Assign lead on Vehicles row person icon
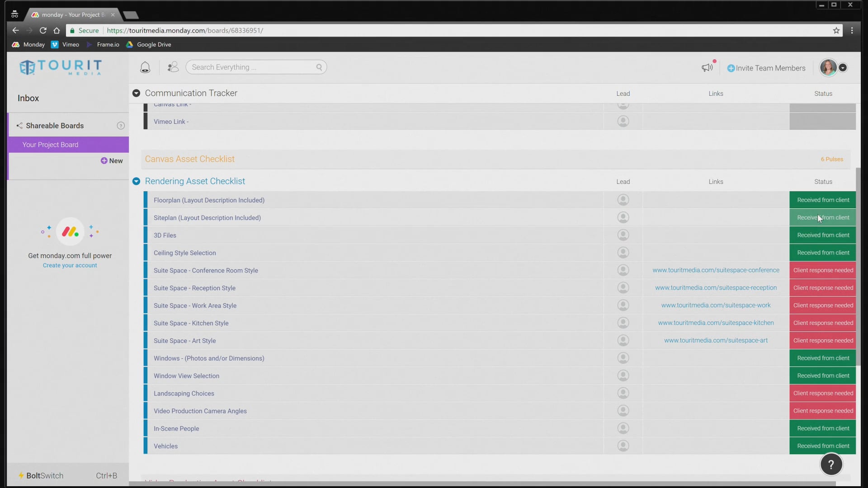This screenshot has width=868, height=488. [x=623, y=446]
